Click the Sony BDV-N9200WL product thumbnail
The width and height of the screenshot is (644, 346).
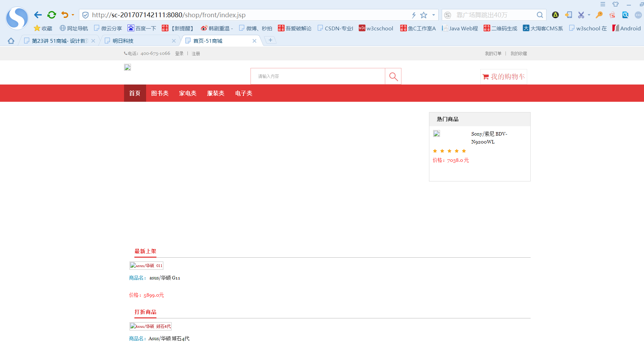(437, 134)
